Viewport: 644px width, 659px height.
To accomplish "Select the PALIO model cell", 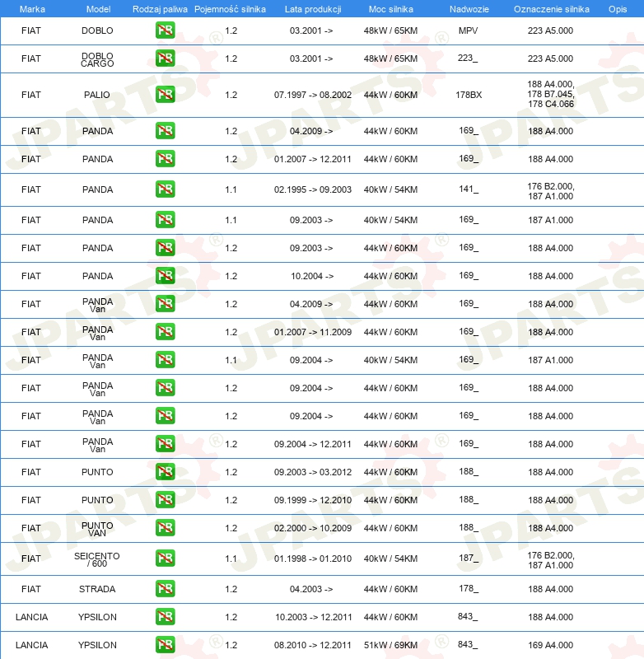I will (x=97, y=95).
